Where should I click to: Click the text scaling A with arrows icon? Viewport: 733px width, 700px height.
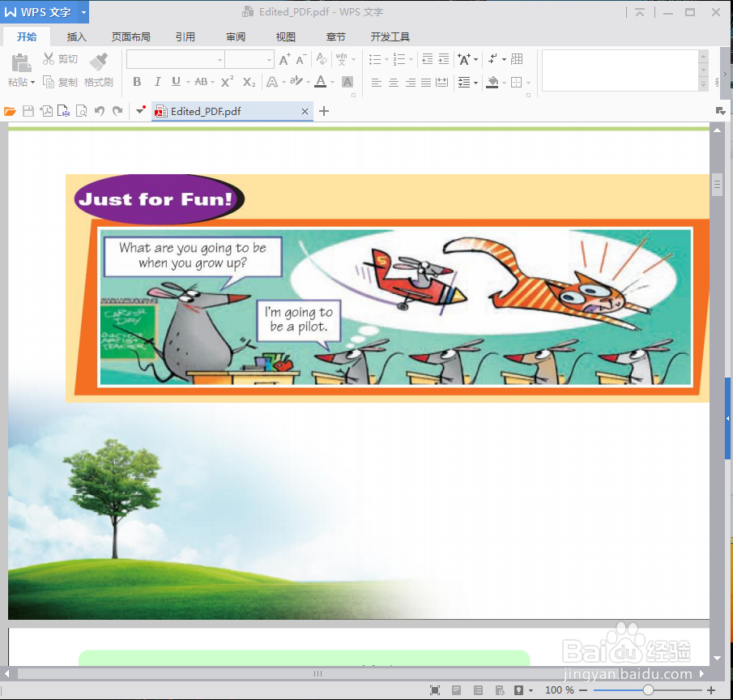click(464, 59)
